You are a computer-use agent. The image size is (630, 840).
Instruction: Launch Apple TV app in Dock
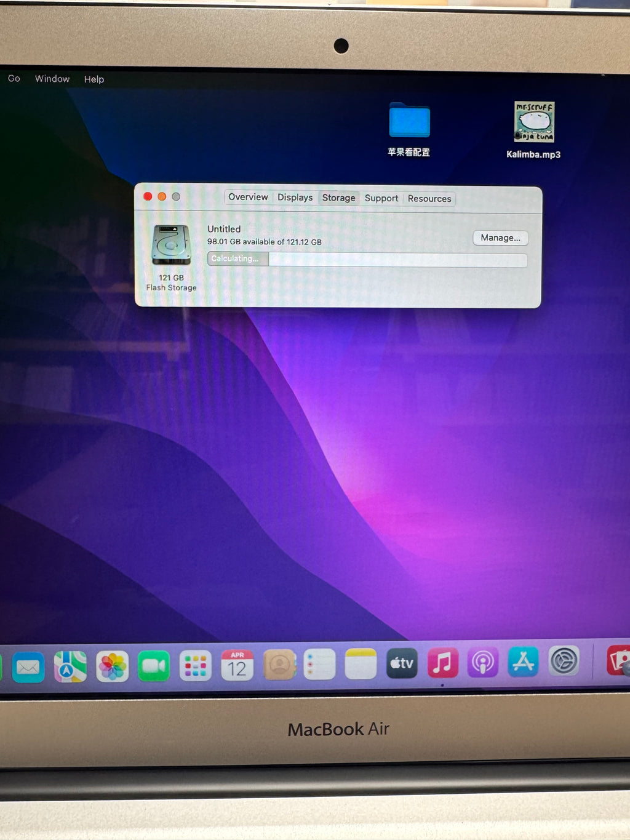[402, 663]
